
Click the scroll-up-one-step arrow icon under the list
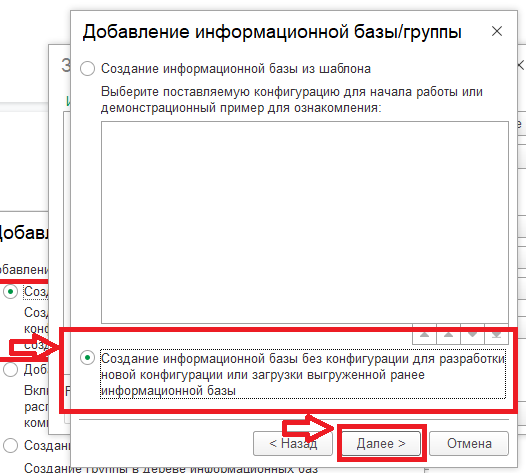click(449, 334)
